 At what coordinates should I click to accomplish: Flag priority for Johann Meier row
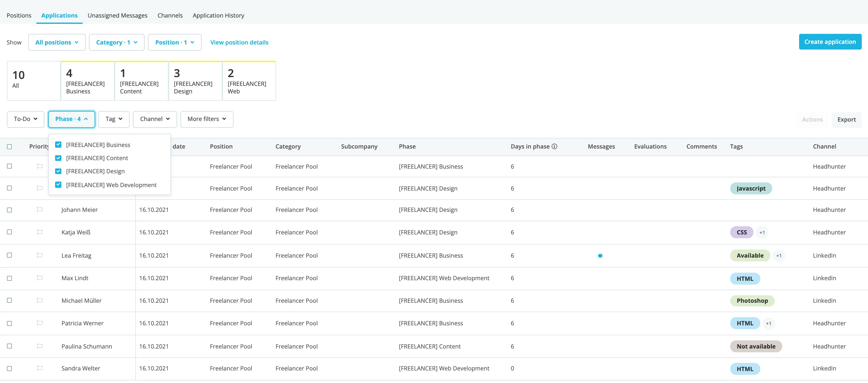click(39, 210)
